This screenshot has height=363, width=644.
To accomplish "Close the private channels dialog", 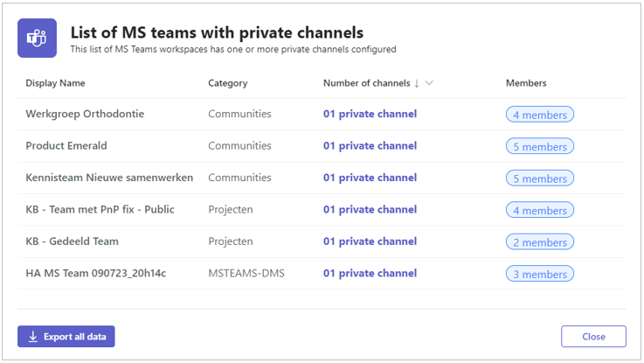I will (593, 336).
